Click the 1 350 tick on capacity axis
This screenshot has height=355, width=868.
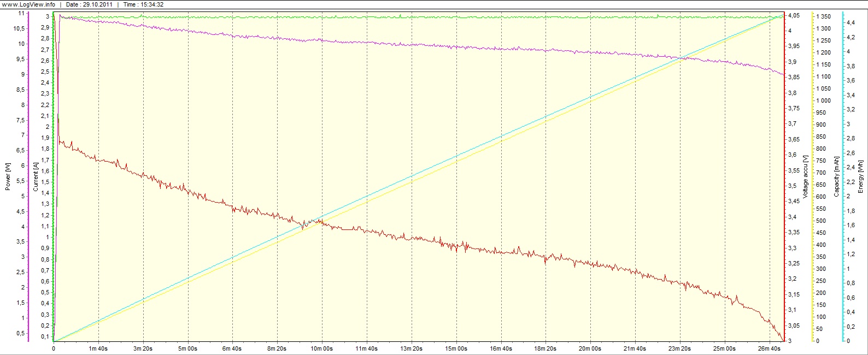823,17
